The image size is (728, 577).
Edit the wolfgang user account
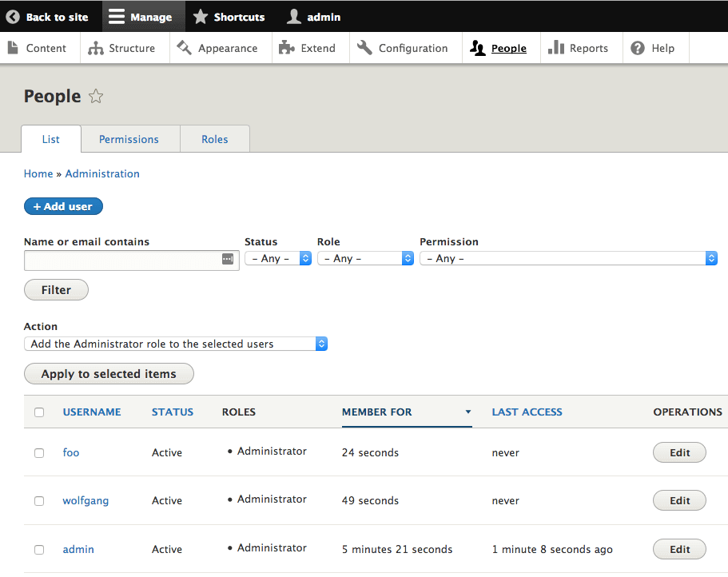click(x=679, y=500)
